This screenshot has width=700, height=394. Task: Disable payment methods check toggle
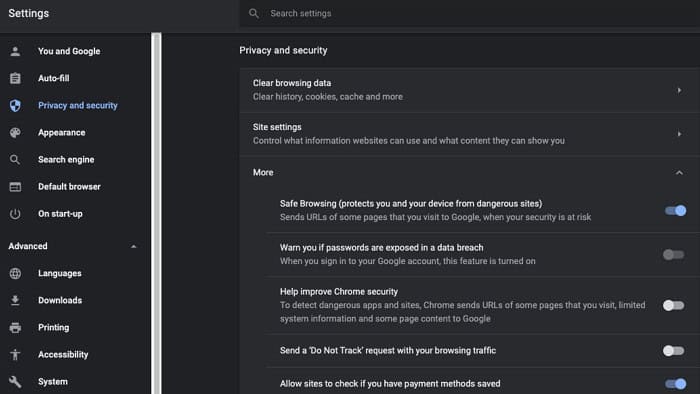[675, 384]
